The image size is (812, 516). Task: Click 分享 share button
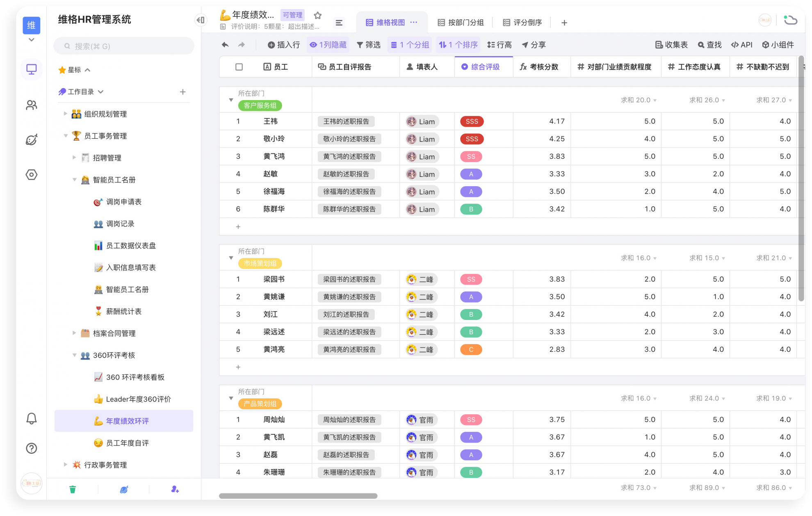534,45
